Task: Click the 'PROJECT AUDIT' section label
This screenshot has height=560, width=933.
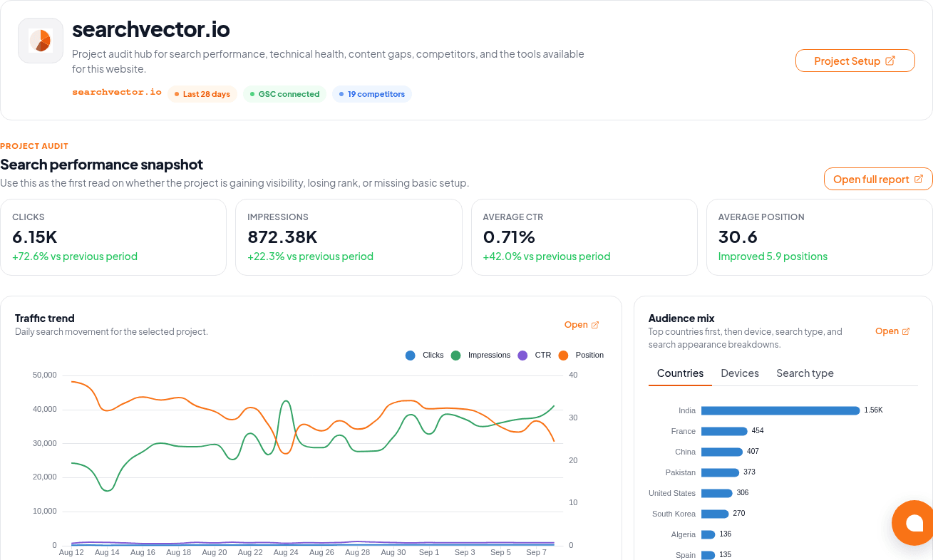Action: pyautogui.click(x=34, y=146)
